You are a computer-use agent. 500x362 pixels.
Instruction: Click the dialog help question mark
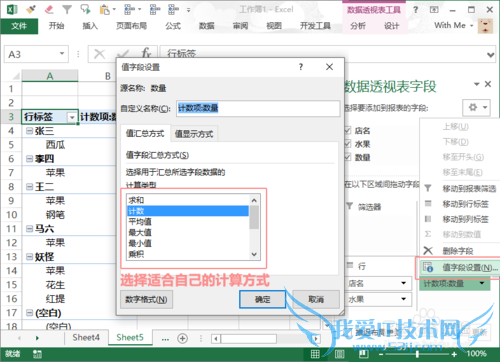(301, 67)
